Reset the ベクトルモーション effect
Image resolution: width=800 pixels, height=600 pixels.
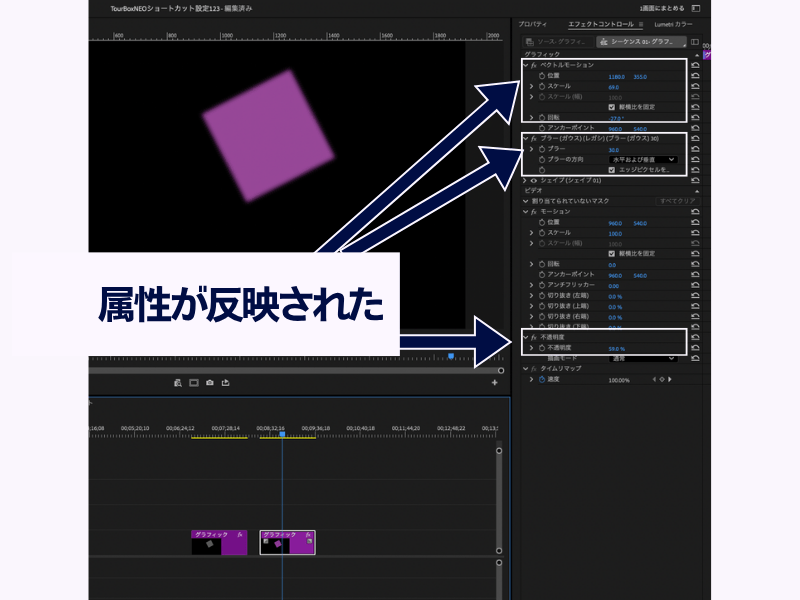pos(695,64)
